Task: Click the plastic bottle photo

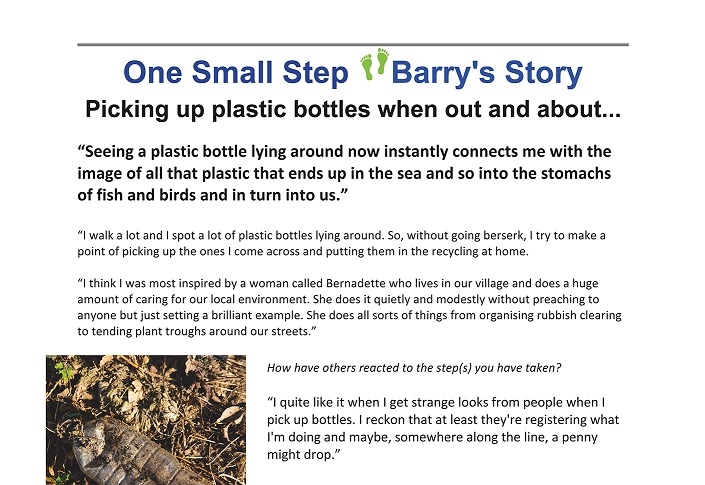Action: 146,420
